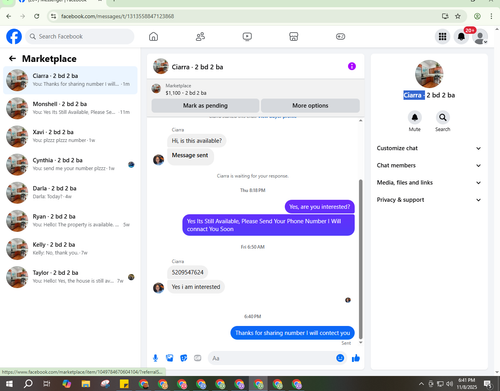Click the browser back arrow

[x=9, y=16]
